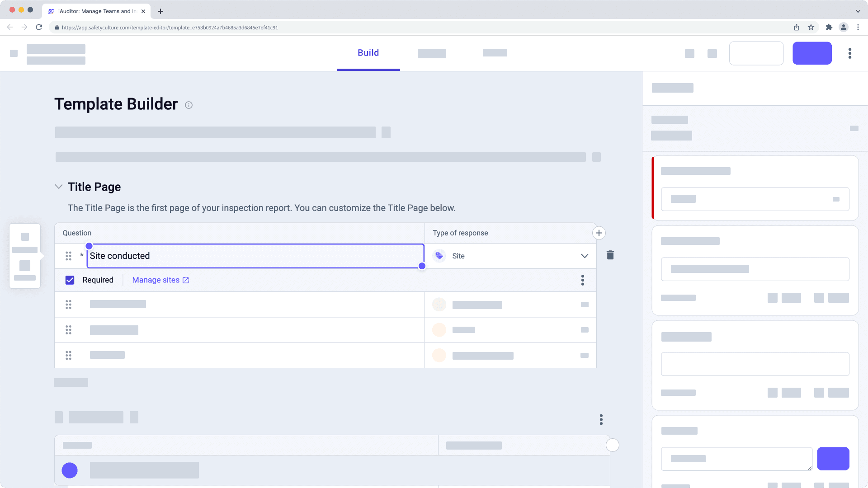Grab the drag handle beside Site conducted
Viewport: 868px width, 488px height.
coord(69,256)
